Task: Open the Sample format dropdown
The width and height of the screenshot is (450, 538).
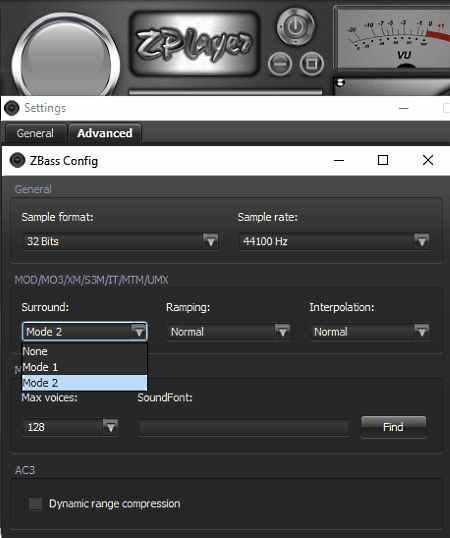Action: [120, 241]
